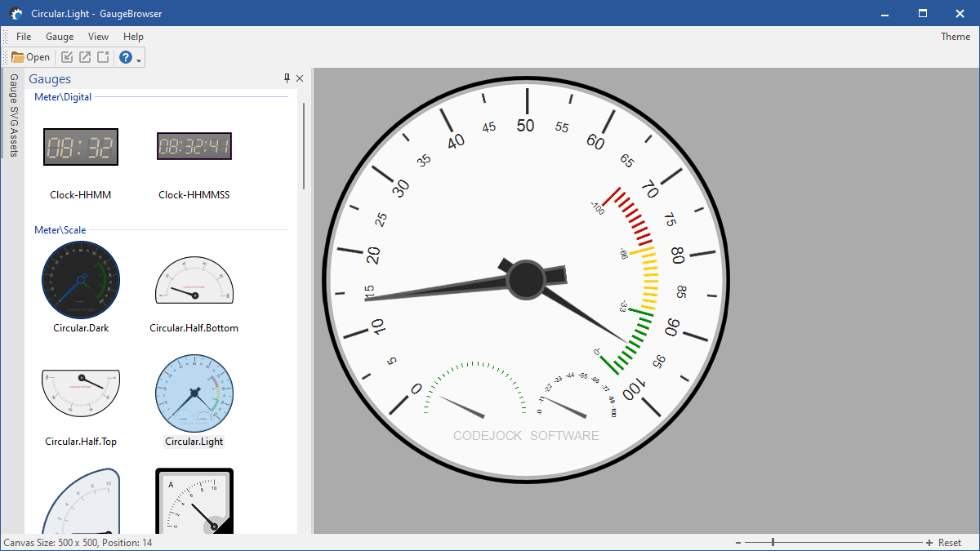Click the toolbar gripper beside the File menu
The width and height of the screenshot is (980, 551).
tap(6, 37)
